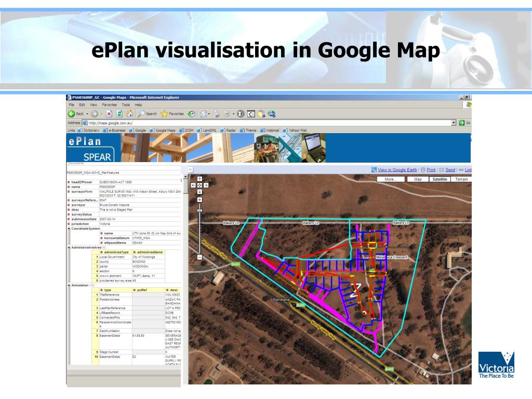Switch map to Terrain view
The height and width of the screenshot is (399, 532).
pyautogui.click(x=461, y=179)
